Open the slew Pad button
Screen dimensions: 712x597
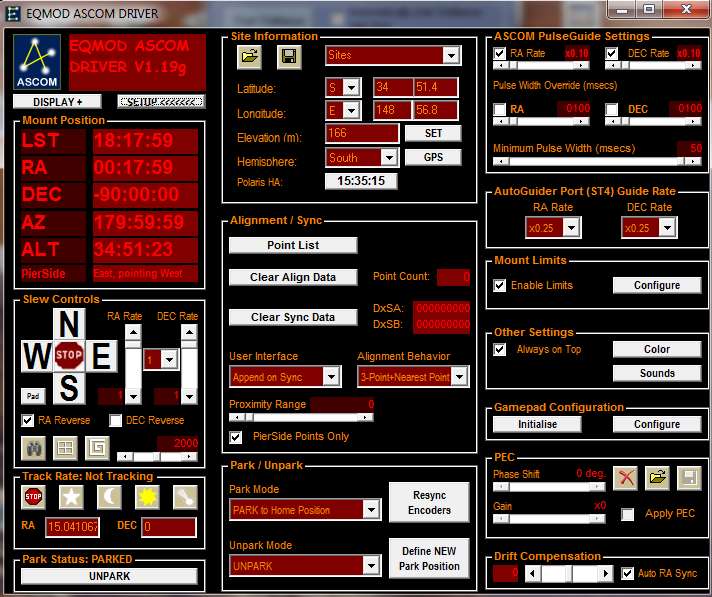click(33, 396)
